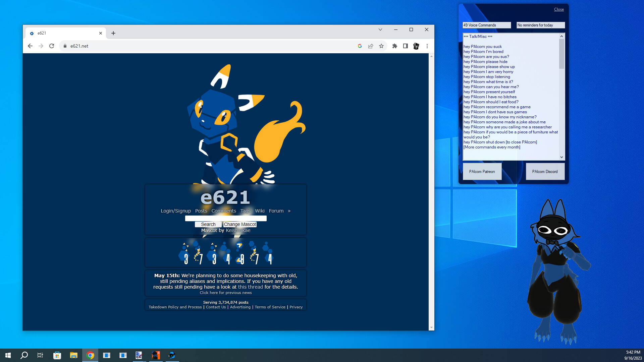Open the 'this thread' link in the news banner
The height and width of the screenshot is (362, 644).
pos(250,287)
